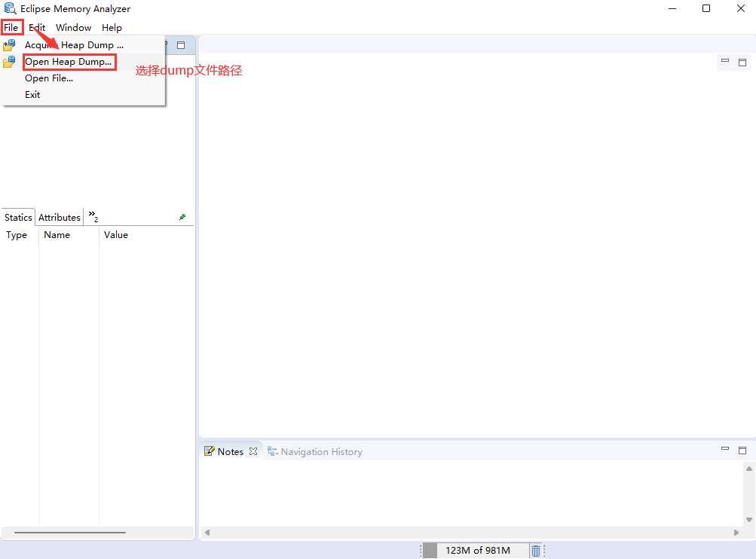
Task: Click the Acquire Heap Dump folder icon
Action: pos(9,45)
